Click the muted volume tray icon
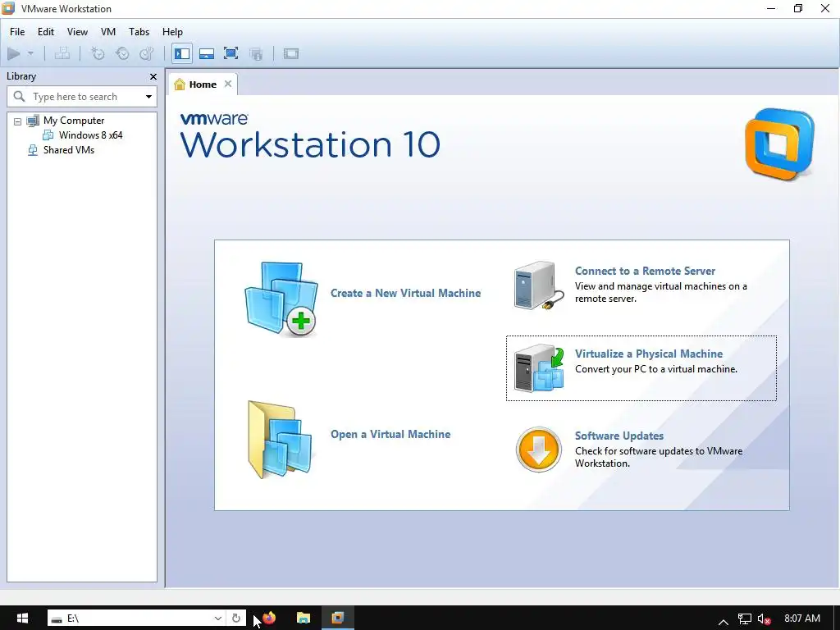The image size is (840, 630). click(764, 619)
